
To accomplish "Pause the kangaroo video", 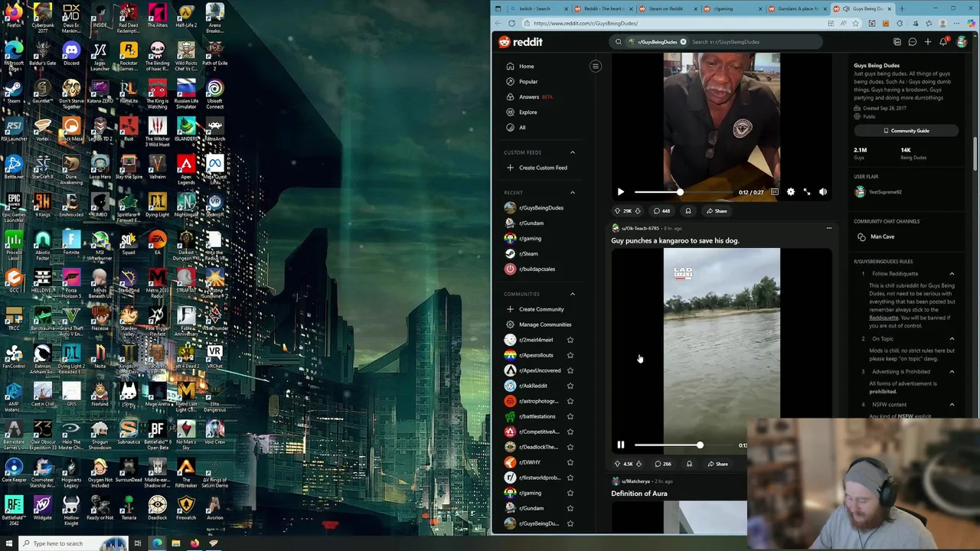I will click(621, 445).
